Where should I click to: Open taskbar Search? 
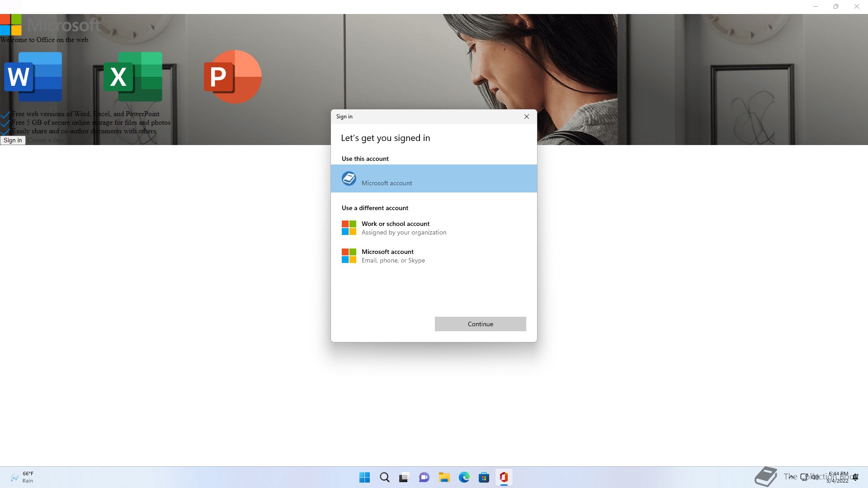coord(384,477)
